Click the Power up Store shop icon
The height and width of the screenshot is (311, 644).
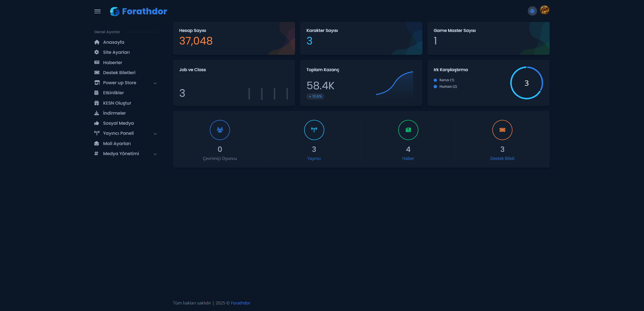point(97,82)
